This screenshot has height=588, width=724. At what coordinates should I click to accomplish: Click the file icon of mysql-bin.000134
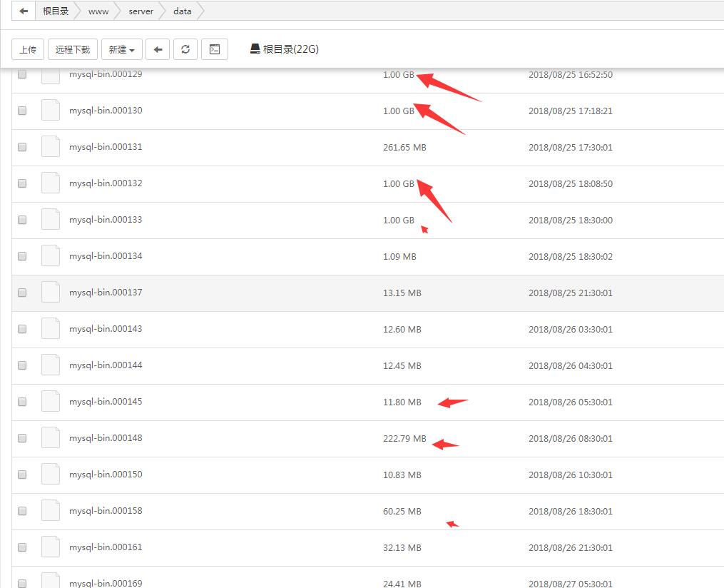click(x=51, y=256)
